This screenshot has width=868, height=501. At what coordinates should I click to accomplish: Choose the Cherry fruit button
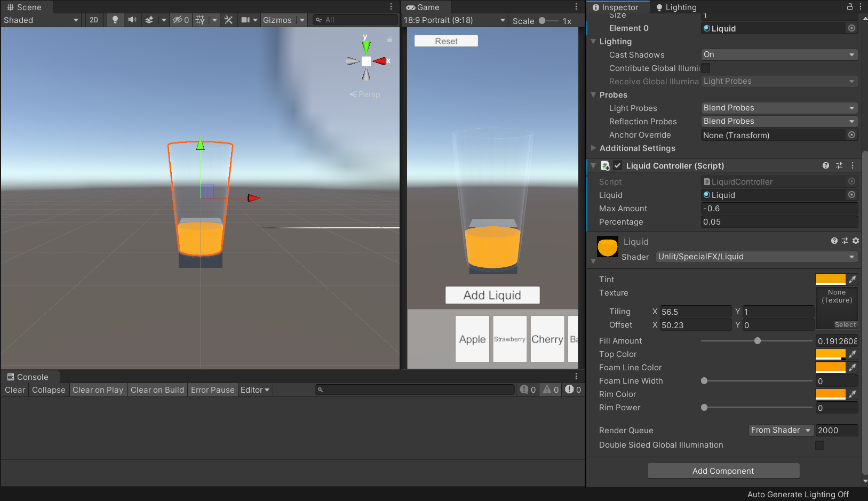[547, 339]
